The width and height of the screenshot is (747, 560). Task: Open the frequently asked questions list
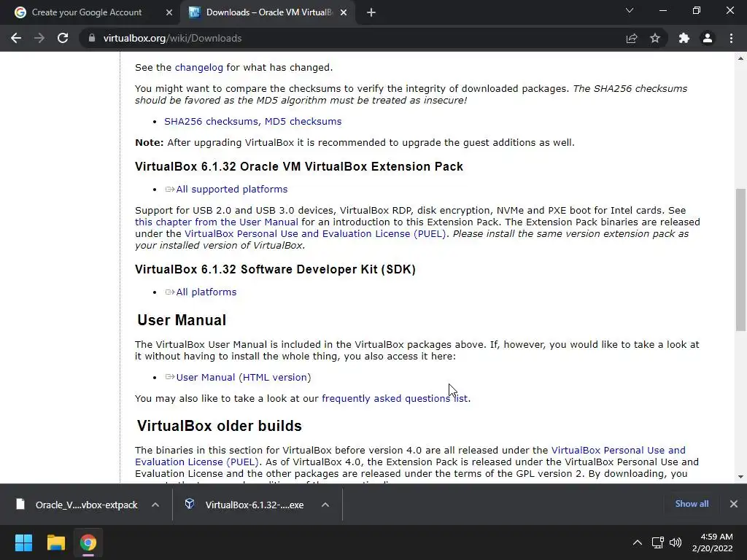tap(395, 398)
